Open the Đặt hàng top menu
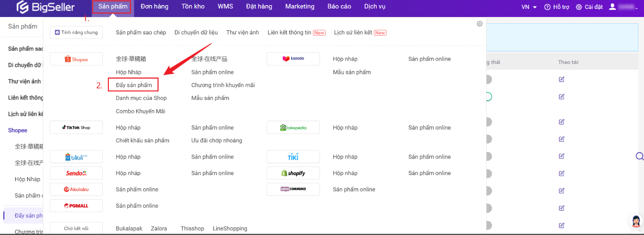644x235 pixels. pos(259,6)
